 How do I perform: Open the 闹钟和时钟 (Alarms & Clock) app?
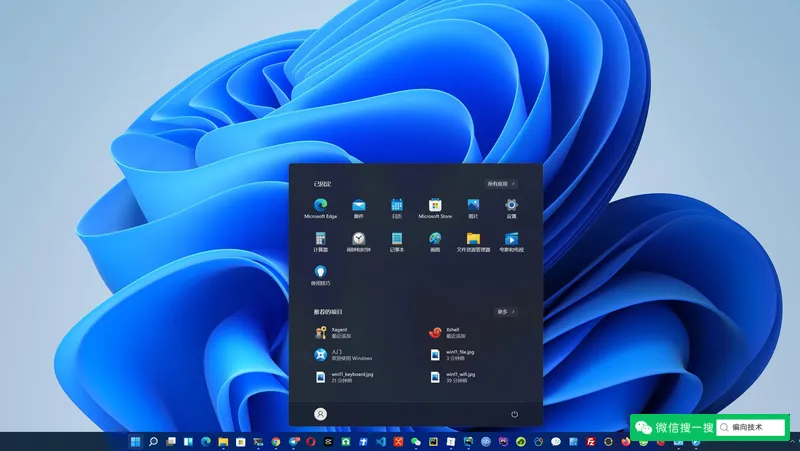pos(359,242)
